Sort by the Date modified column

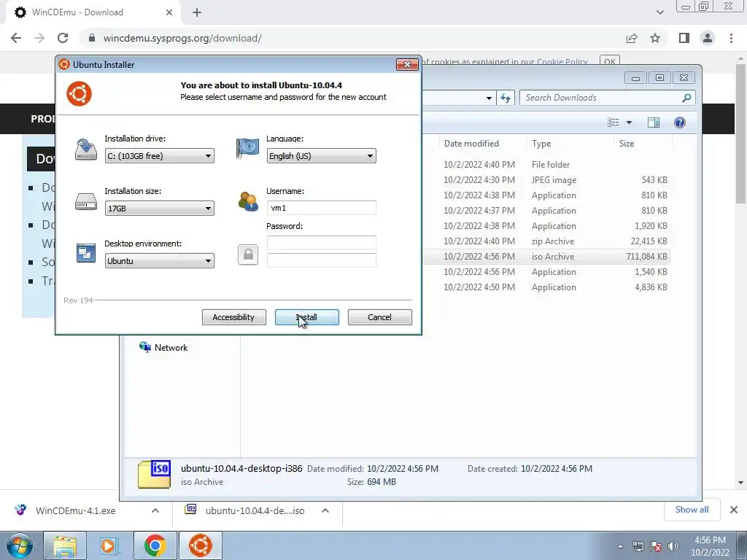(472, 144)
